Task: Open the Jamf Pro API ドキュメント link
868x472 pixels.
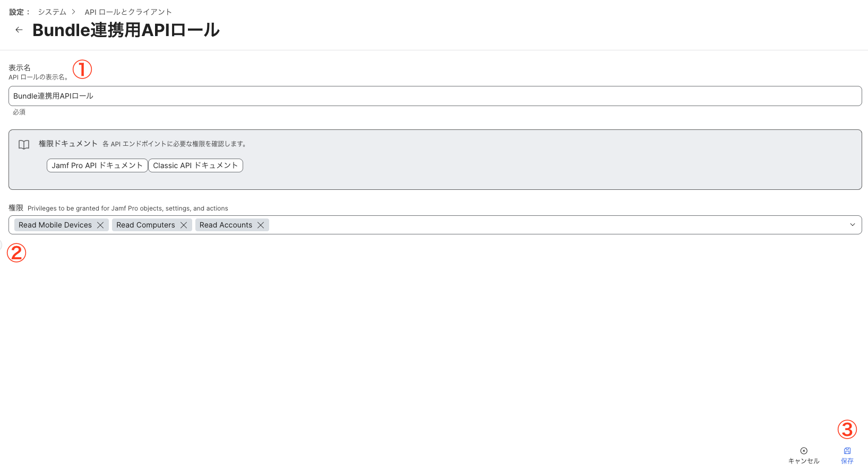Action: (x=97, y=165)
